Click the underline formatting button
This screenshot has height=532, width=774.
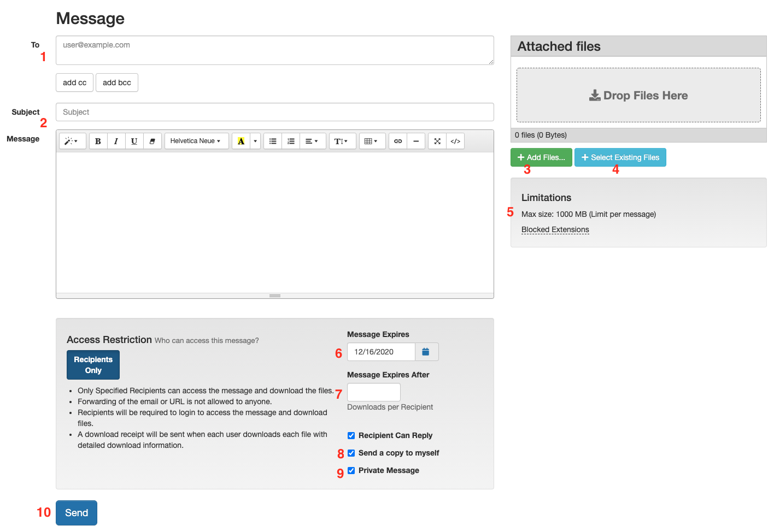pyautogui.click(x=134, y=141)
